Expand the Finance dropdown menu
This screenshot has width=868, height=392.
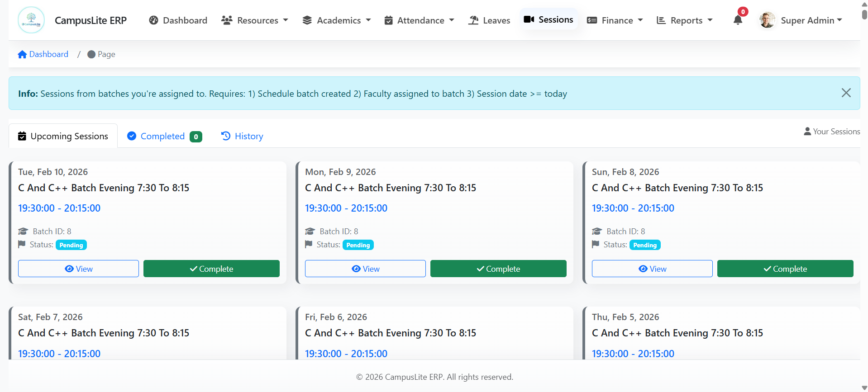coord(615,20)
